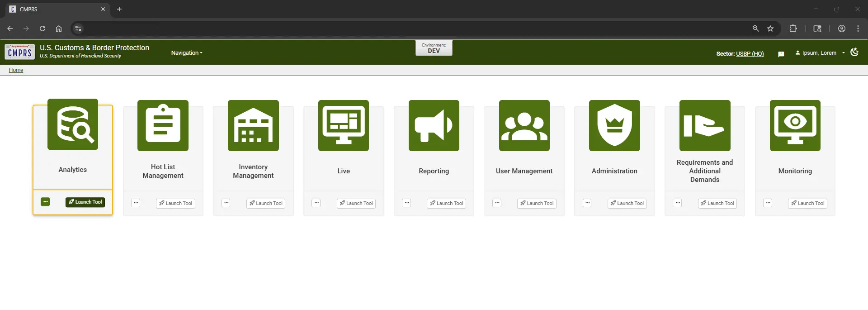Expand Reporting card ellipsis options
Viewport: 868px width, 310px height.
click(x=407, y=203)
